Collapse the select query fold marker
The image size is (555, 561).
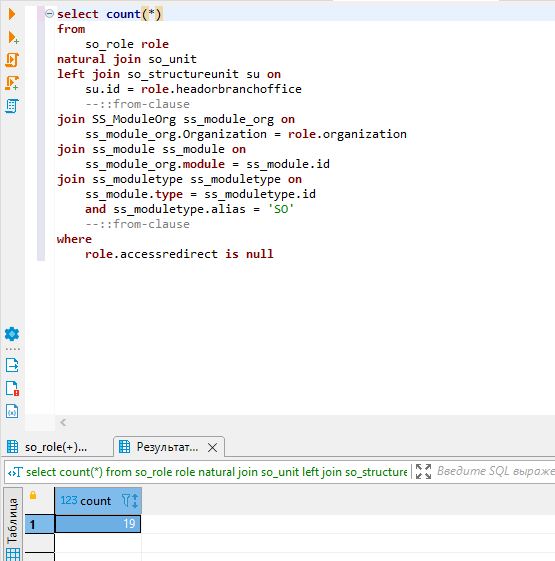(49, 14)
